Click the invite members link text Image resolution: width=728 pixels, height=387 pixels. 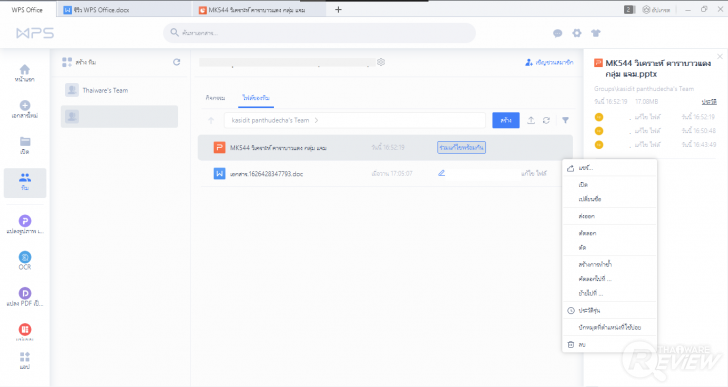pos(554,62)
